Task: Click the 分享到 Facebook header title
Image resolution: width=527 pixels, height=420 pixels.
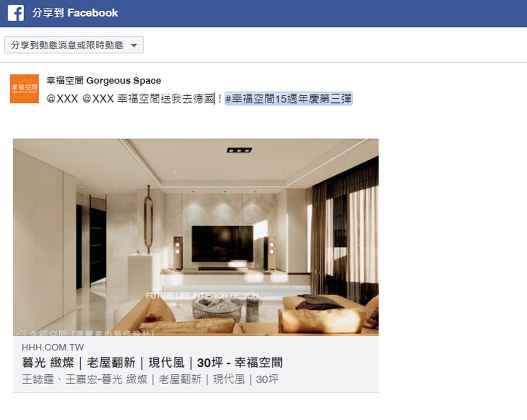Action: [x=75, y=13]
